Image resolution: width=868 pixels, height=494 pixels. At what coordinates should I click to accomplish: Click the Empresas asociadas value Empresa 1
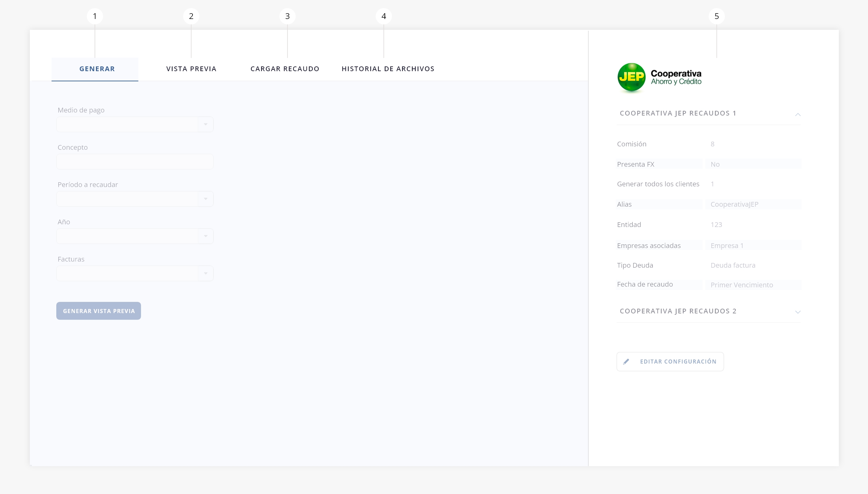click(727, 246)
